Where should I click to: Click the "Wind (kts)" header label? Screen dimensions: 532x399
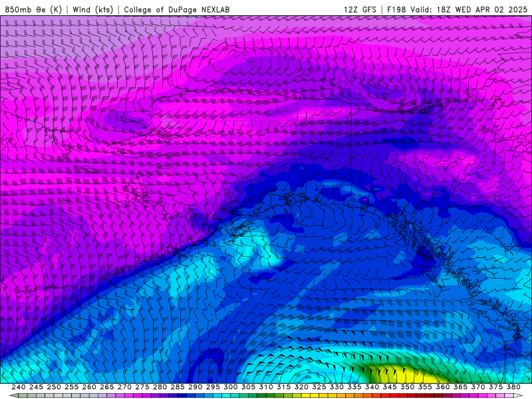pyautogui.click(x=92, y=9)
